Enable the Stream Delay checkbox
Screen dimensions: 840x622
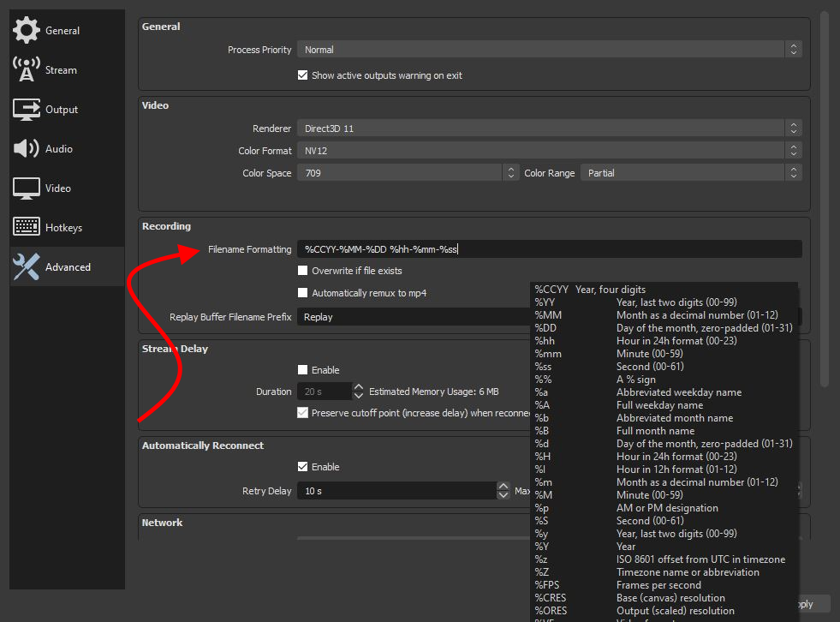click(x=302, y=370)
